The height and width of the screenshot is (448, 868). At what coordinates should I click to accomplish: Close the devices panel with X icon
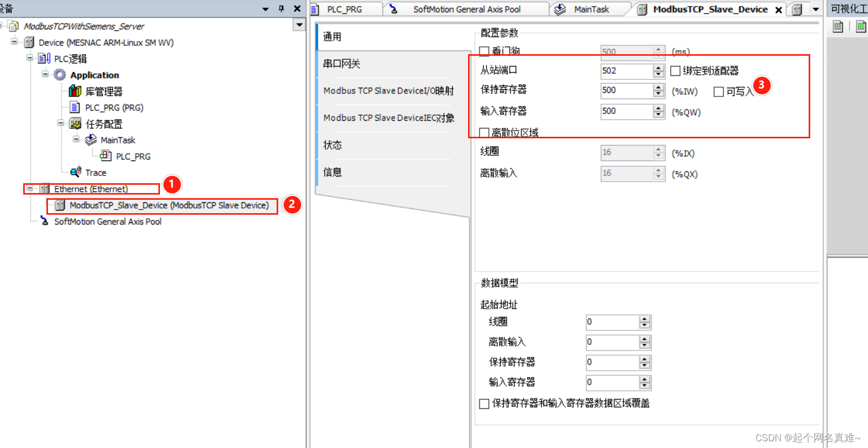pos(297,9)
